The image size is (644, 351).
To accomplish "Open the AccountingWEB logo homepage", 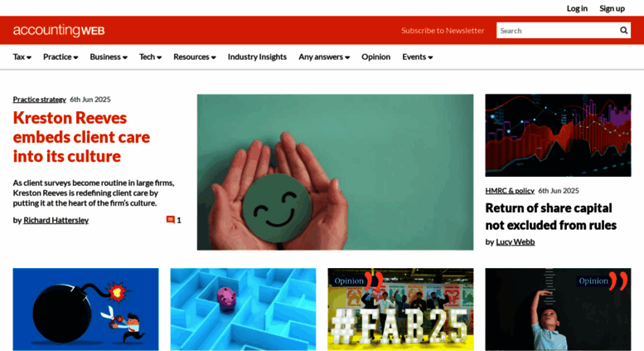I will 59,31.
